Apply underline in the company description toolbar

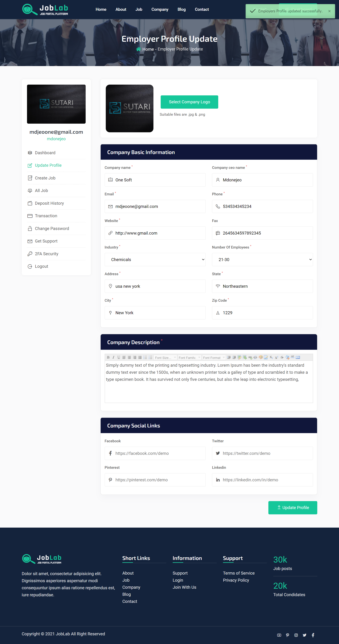click(118, 357)
